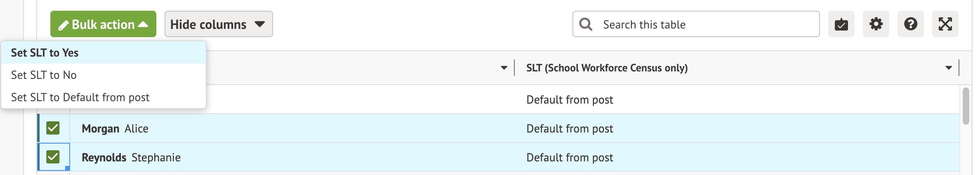Viewport: 980px width, 175px height.
Task: Click Reynolds Stephanie name link
Action: 131,158
